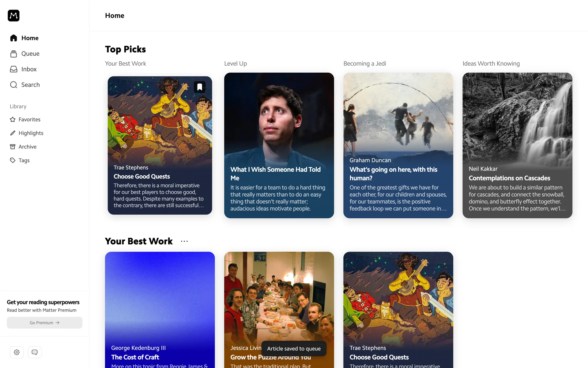
Task: Click the Matter logo icon
Action: 13,16
